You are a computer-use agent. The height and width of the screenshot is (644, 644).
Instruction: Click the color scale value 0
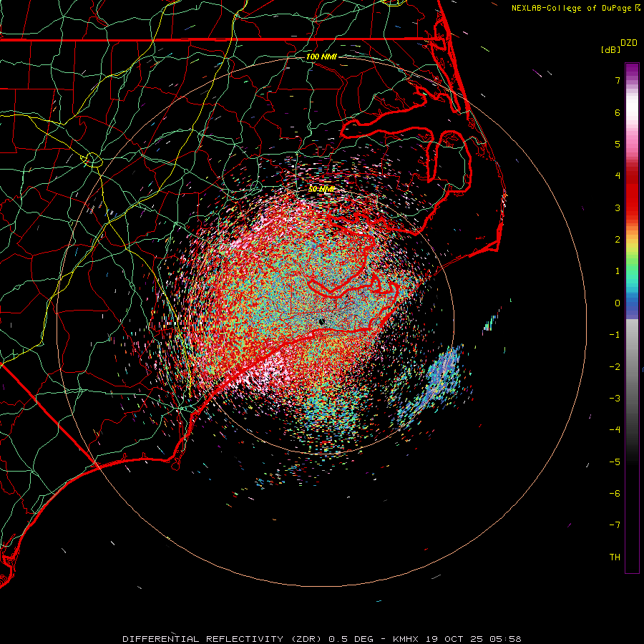(618, 303)
